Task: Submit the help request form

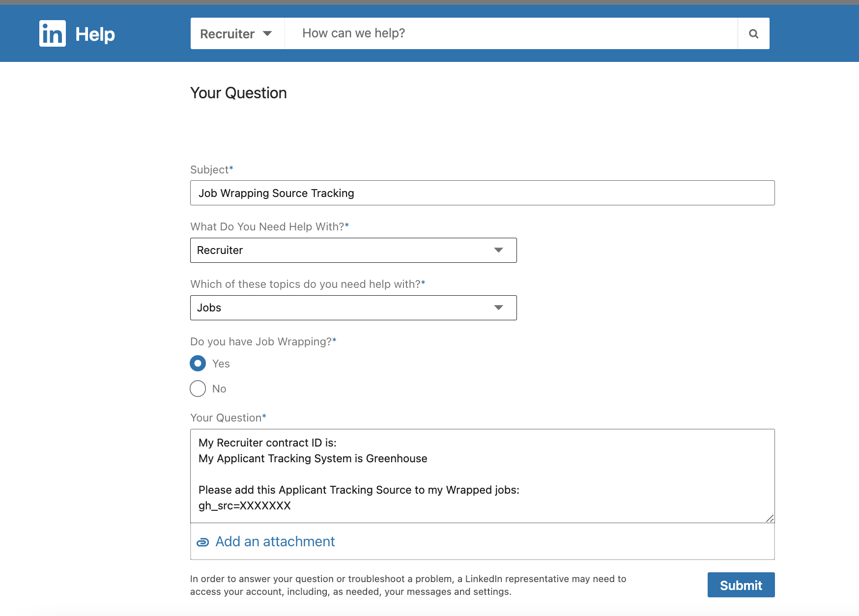Action: (741, 585)
